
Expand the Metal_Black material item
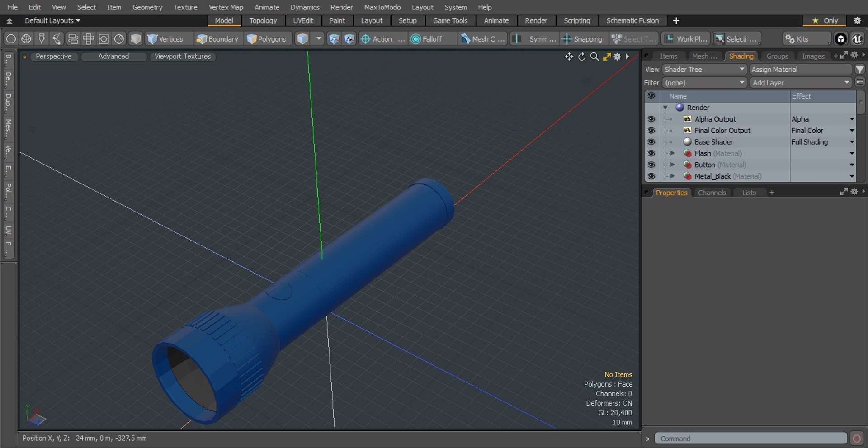click(673, 176)
